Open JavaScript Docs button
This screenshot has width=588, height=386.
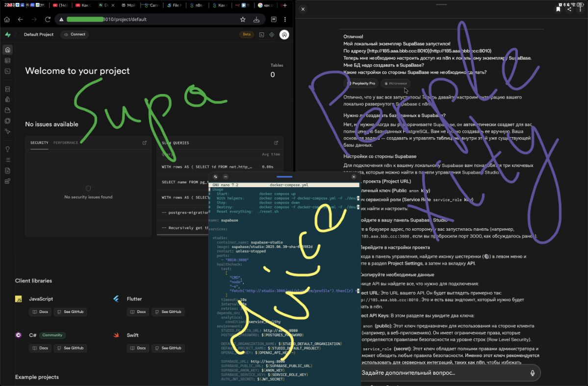pyautogui.click(x=40, y=312)
